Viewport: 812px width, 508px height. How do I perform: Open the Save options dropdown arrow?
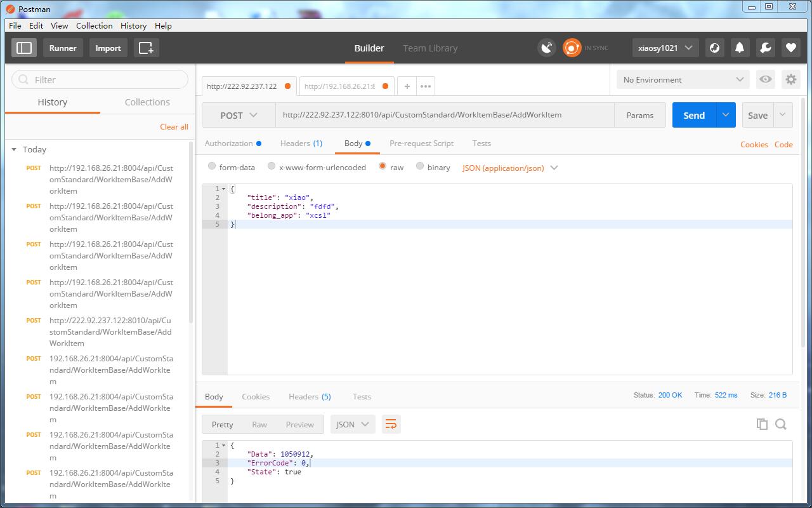click(783, 115)
